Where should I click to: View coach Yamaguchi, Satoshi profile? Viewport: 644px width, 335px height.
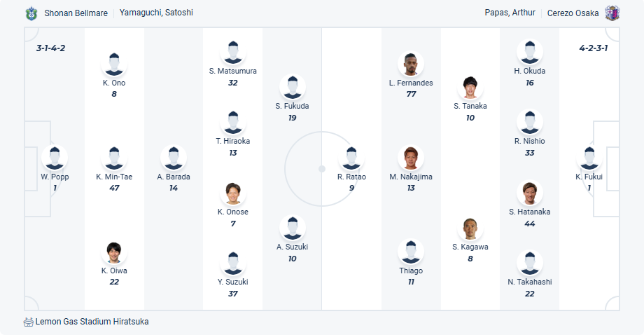click(156, 13)
